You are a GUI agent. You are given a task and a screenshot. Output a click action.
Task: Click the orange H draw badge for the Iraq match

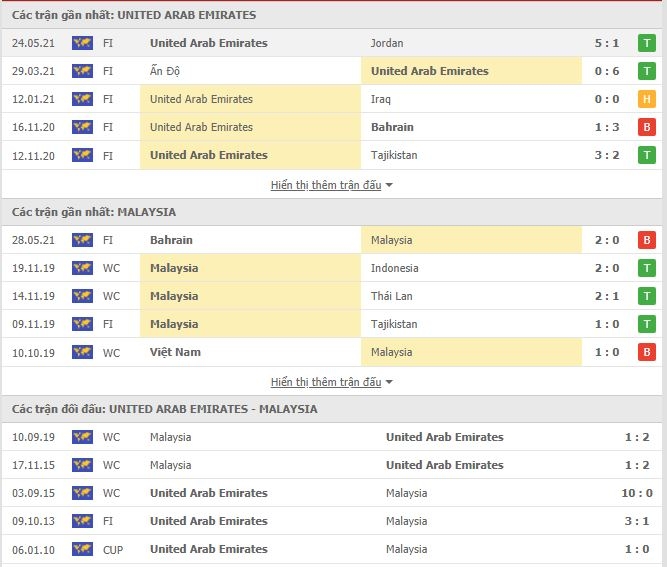pyautogui.click(x=646, y=99)
